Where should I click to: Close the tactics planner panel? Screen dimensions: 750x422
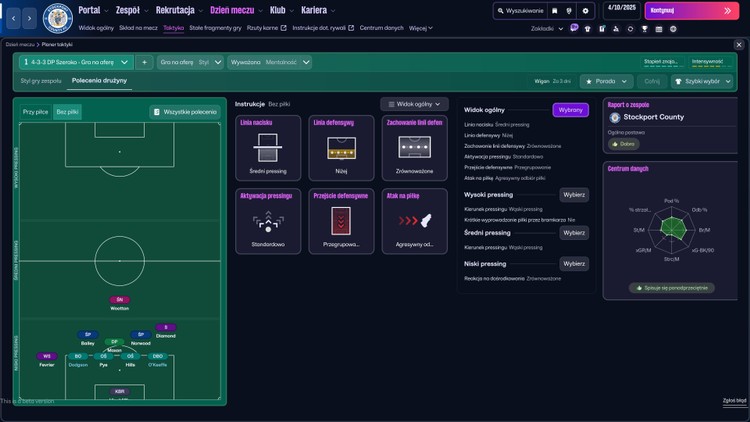click(x=739, y=45)
